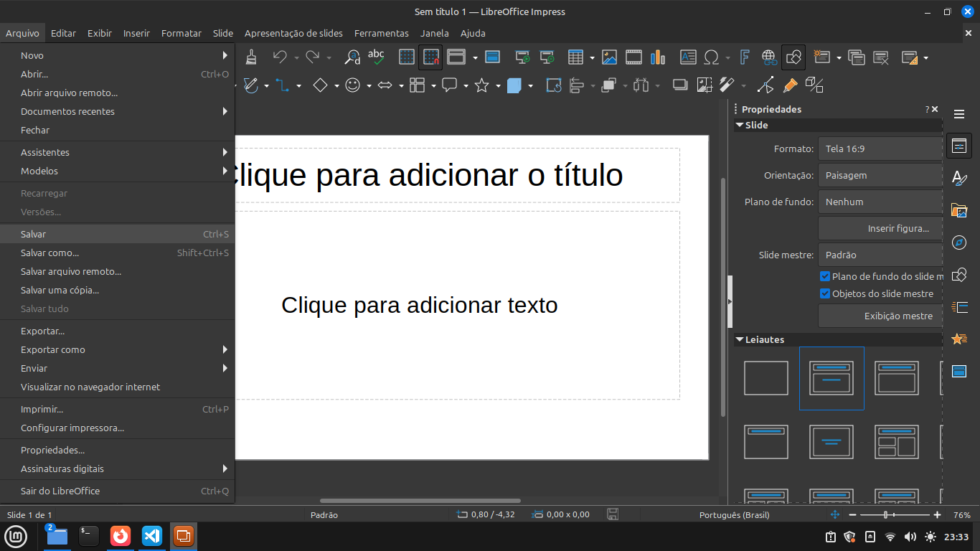Click the Delete Slide icon
The image size is (980, 551).
881,57
